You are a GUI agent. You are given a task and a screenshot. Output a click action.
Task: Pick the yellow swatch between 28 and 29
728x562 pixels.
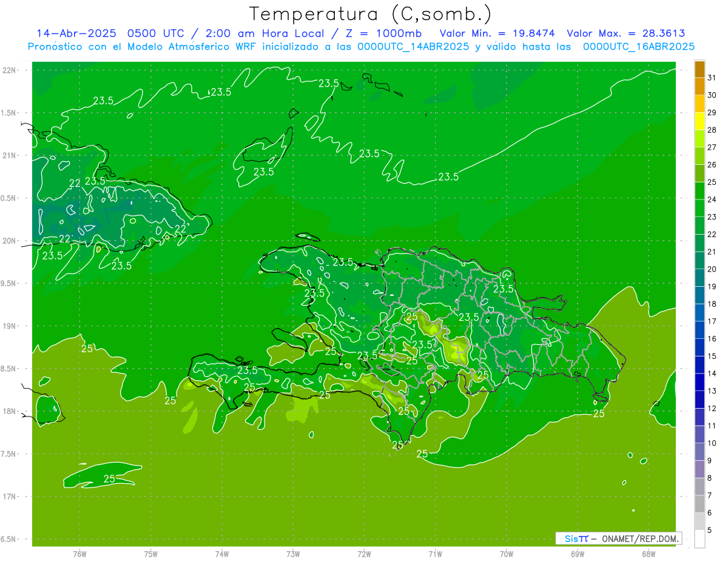[x=699, y=121]
